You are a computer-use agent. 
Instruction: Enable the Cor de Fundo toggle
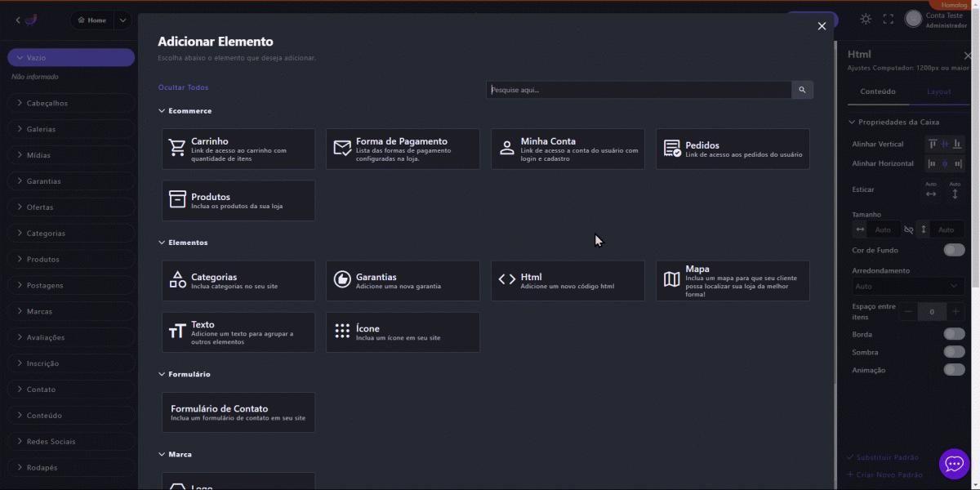click(x=953, y=250)
